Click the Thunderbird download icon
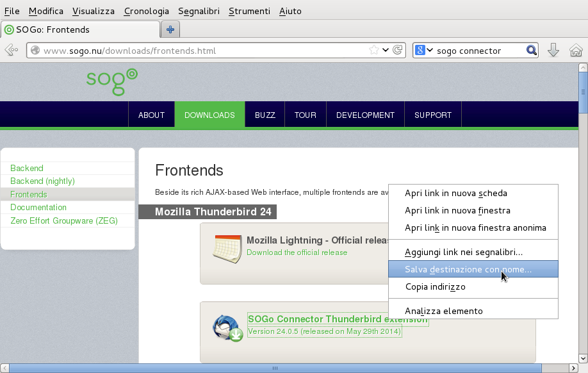The image size is (588, 373). coord(227,327)
